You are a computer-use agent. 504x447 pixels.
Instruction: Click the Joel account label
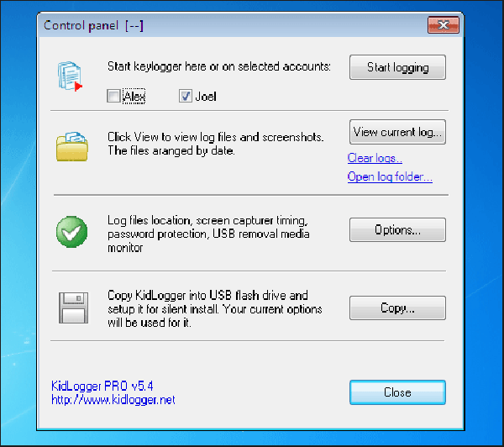pos(206,97)
